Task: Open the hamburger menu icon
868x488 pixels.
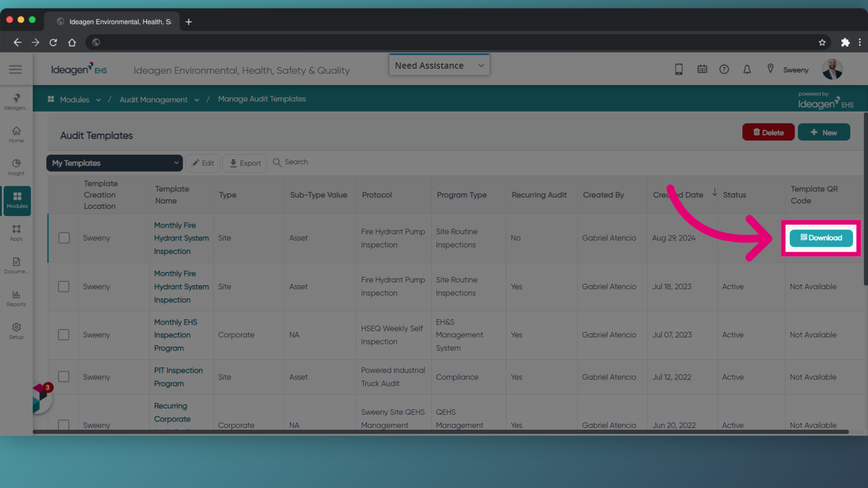Action: pyautogui.click(x=15, y=69)
